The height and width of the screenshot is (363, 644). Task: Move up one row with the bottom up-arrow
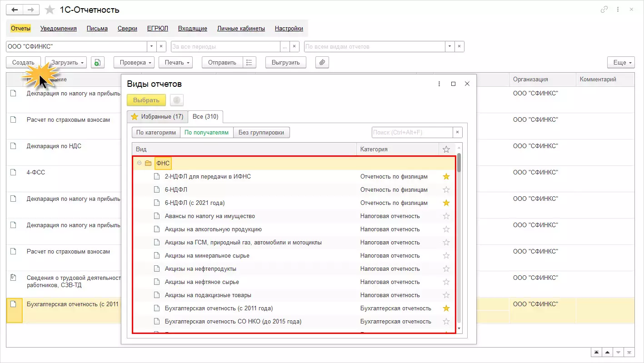(607, 353)
